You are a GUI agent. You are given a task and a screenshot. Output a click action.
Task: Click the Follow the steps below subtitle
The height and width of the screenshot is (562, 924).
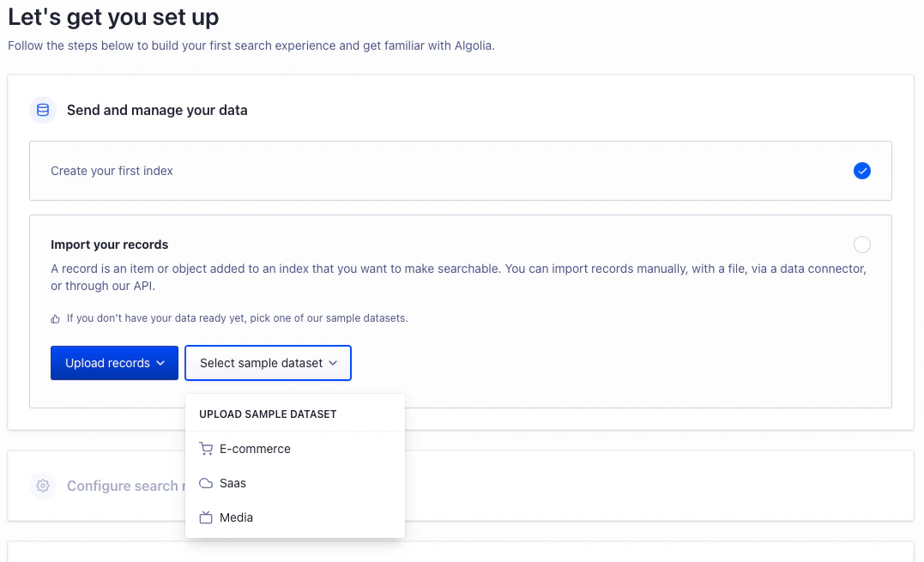[251, 45]
